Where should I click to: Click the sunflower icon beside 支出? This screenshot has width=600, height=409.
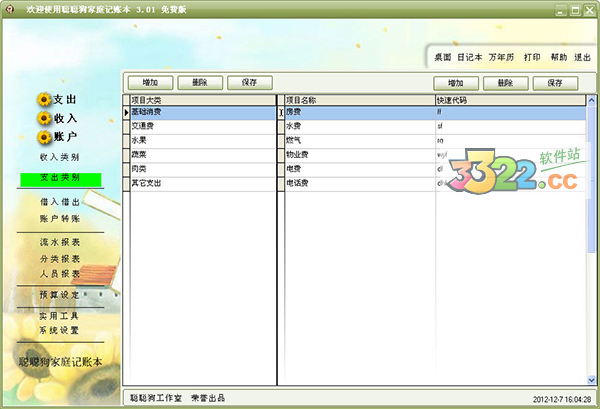tap(44, 99)
